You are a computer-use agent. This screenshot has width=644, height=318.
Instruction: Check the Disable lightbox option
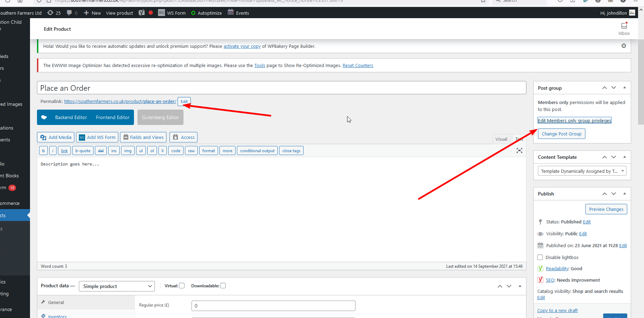coord(540,257)
